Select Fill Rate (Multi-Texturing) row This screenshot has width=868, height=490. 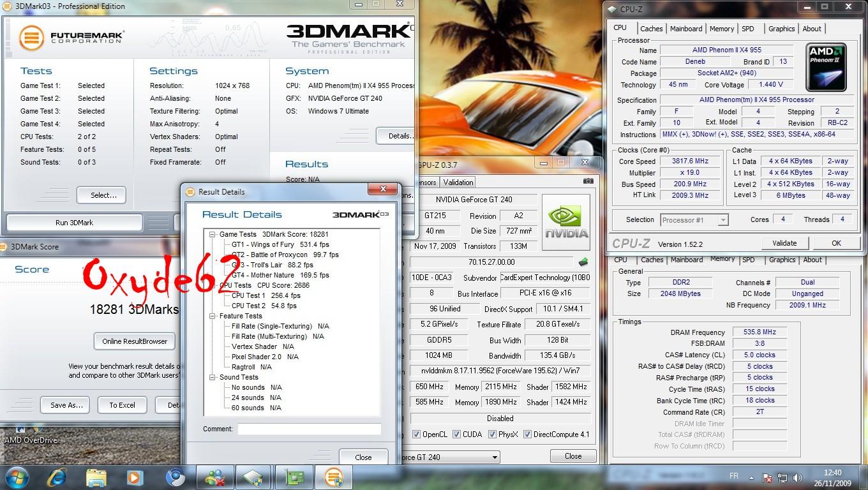[x=278, y=336]
